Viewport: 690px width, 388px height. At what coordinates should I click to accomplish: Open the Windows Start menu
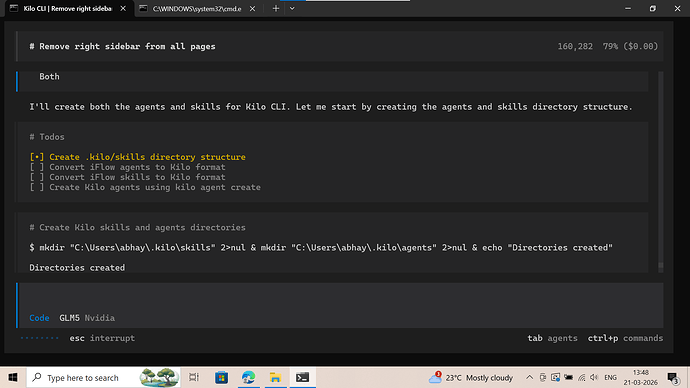coord(13,377)
